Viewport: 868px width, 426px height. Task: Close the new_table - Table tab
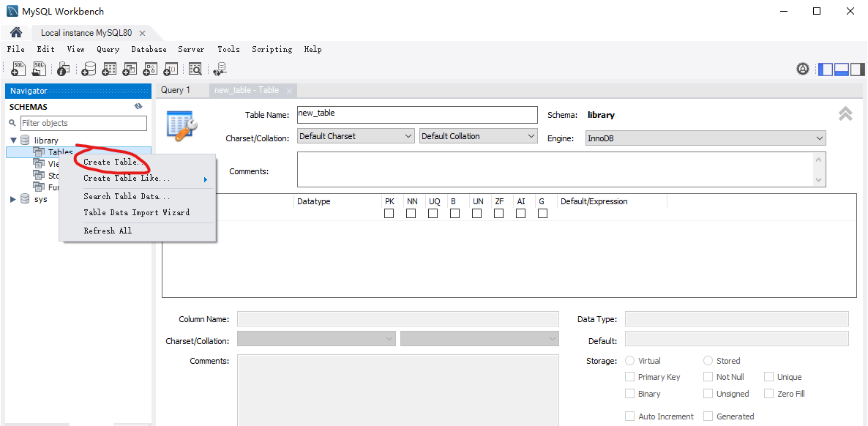click(289, 90)
